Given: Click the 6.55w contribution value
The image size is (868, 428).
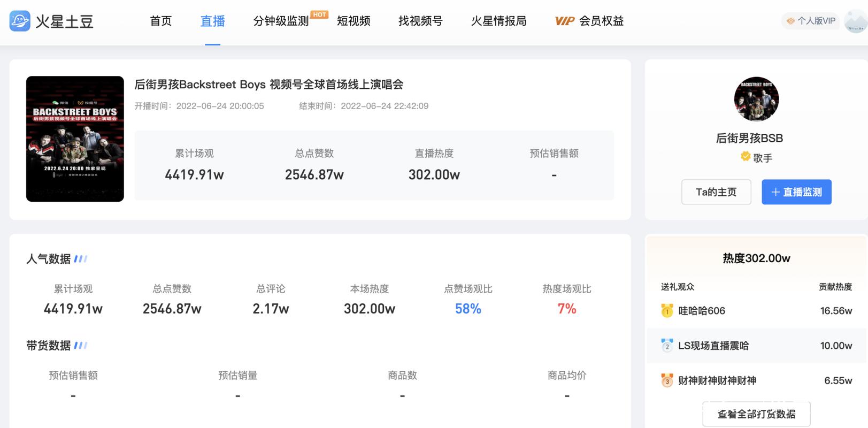Looking at the screenshot, I should pyautogui.click(x=838, y=380).
